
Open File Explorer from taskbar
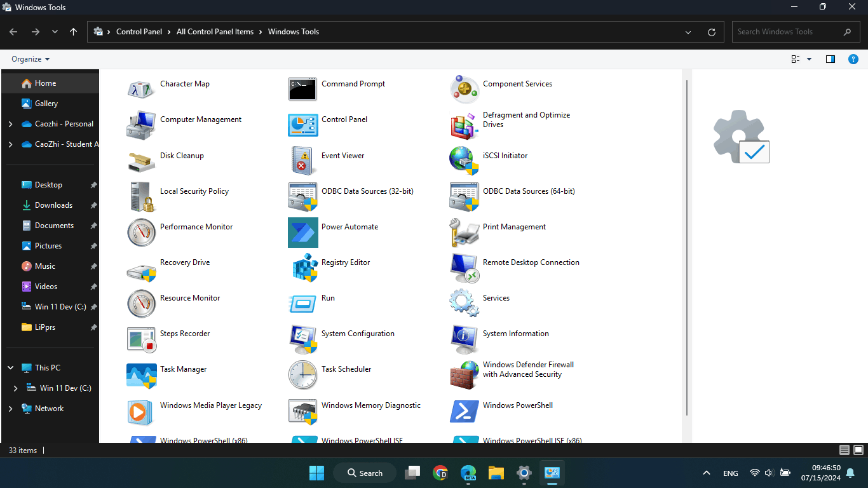[x=496, y=473]
